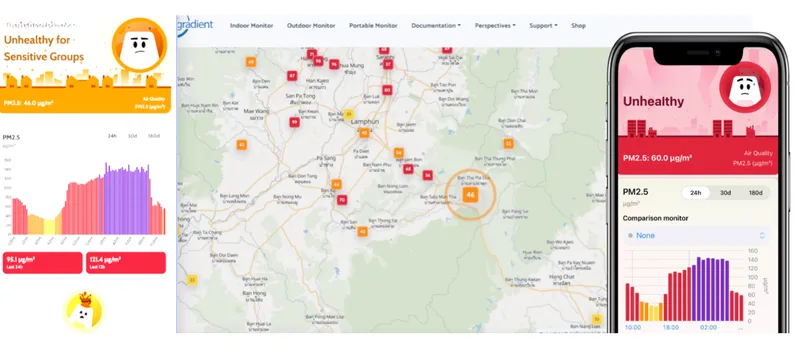This screenshot has width=800, height=361.
Task: Select the 180d toggle on the phone
Action: (x=755, y=193)
